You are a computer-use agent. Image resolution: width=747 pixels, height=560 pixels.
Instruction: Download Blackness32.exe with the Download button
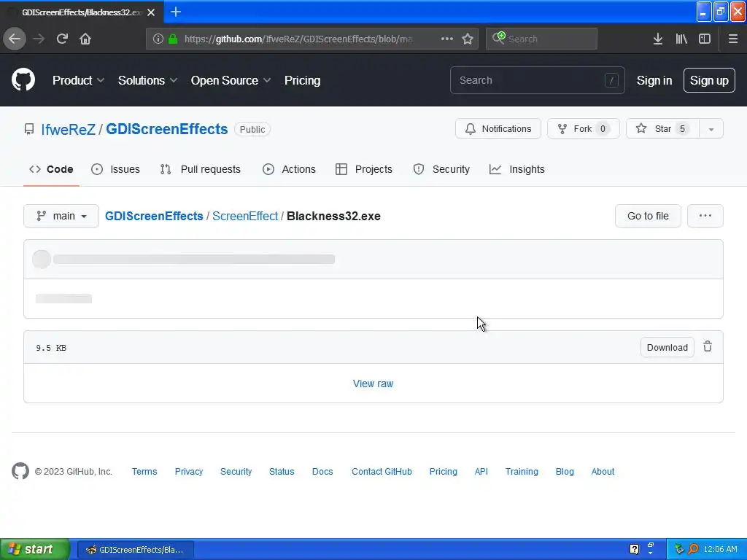[x=667, y=347]
